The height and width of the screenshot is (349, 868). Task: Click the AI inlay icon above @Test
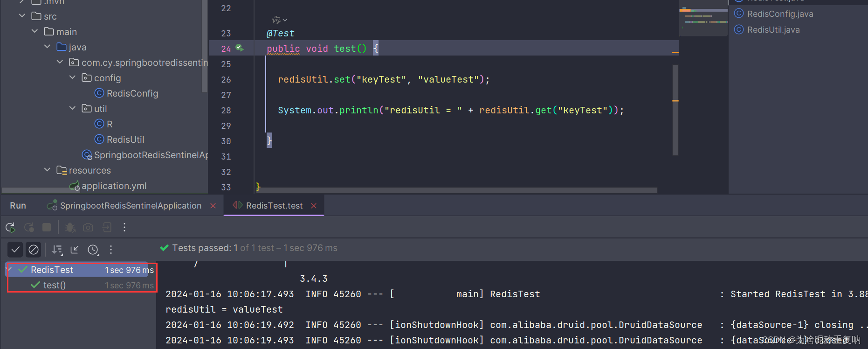pyautogui.click(x=279, y=20)
